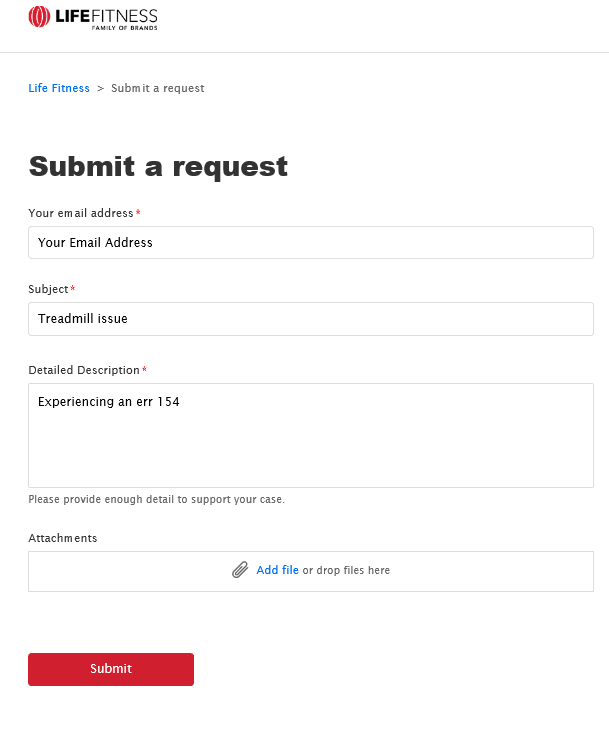Click the 'Add file' link
609x729 pixels.
(x=278, y=570)
